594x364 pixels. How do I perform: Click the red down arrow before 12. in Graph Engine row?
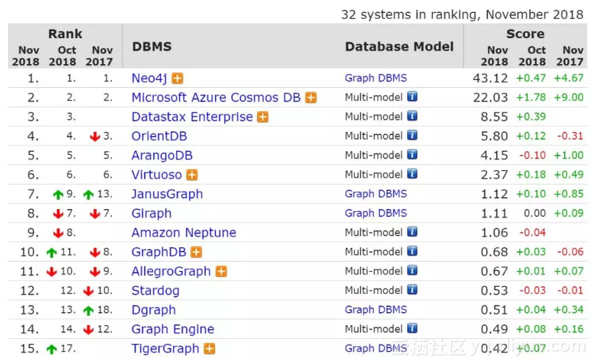tap(88, 330)
